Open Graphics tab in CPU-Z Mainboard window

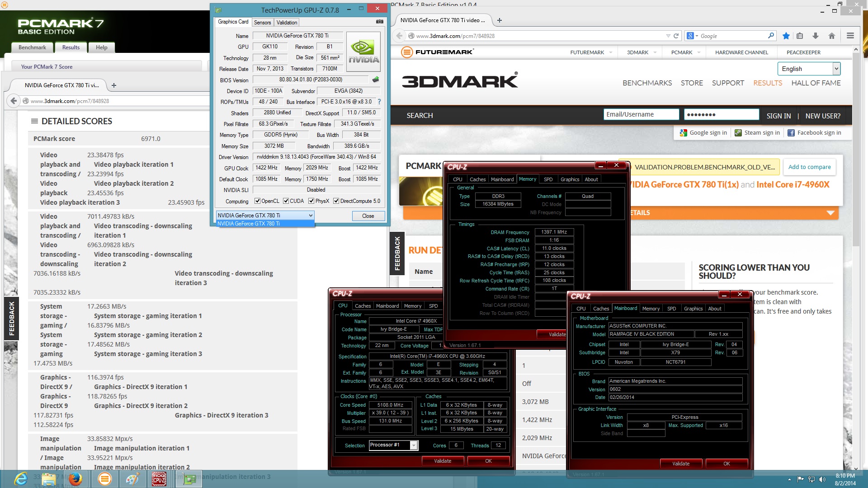(693, 309)
